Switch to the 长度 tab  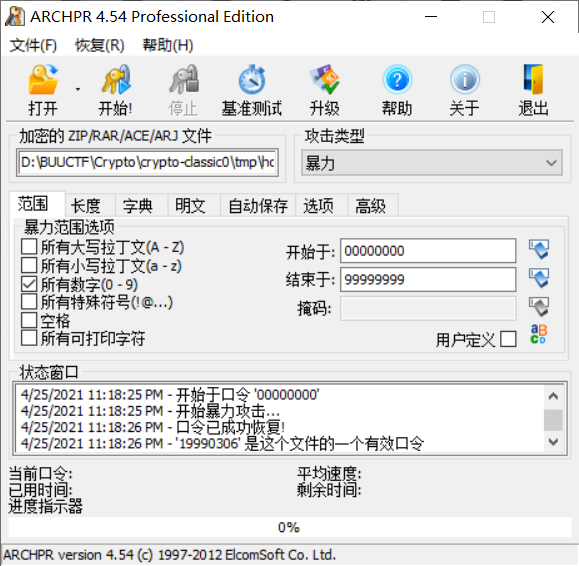click(90, 206)
